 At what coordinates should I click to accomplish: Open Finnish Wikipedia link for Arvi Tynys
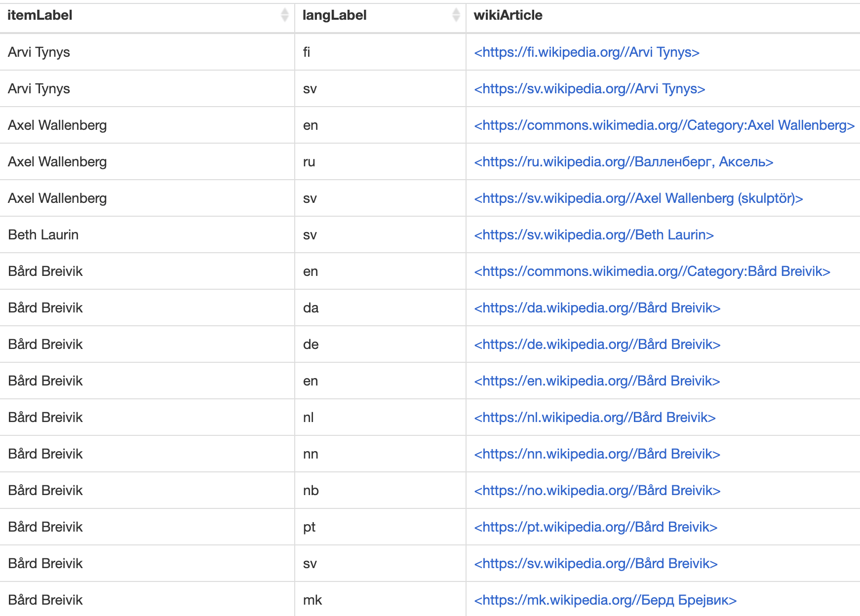pos(586,52)
